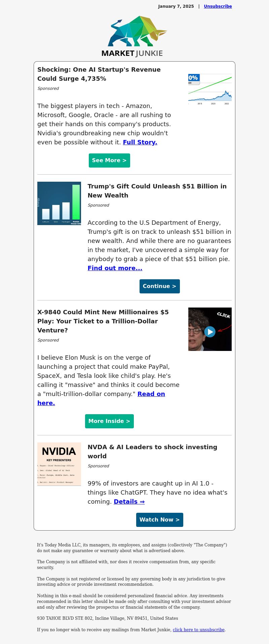Click the More Inside button
The image size is (269, 644).
tap(109, 421)
